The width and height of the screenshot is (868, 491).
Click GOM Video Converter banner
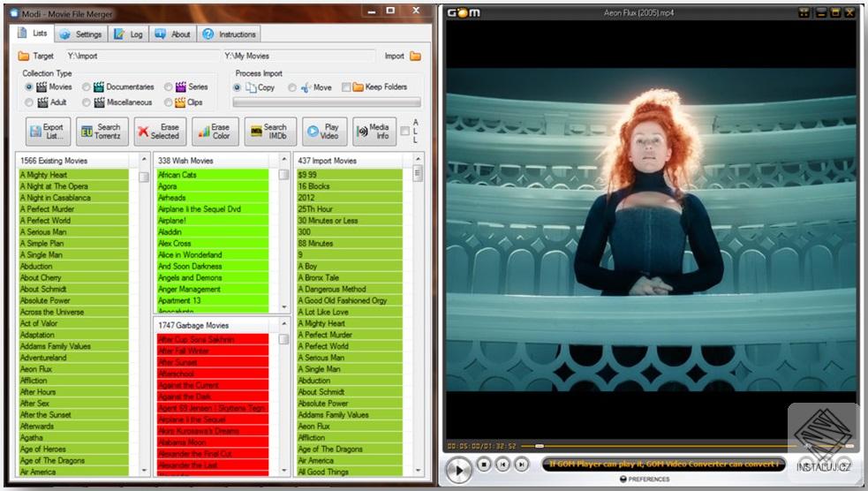point(664,464)
